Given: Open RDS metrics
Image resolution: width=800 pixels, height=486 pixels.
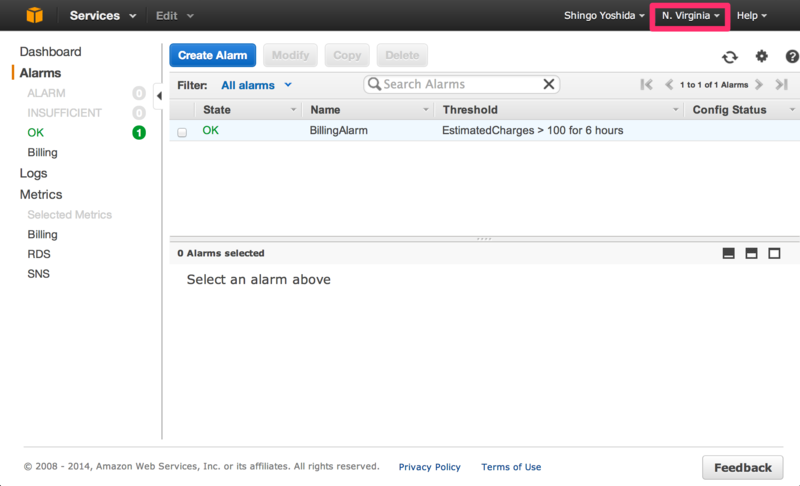Looking at the screenshot, I should click(x=39, y=254).
